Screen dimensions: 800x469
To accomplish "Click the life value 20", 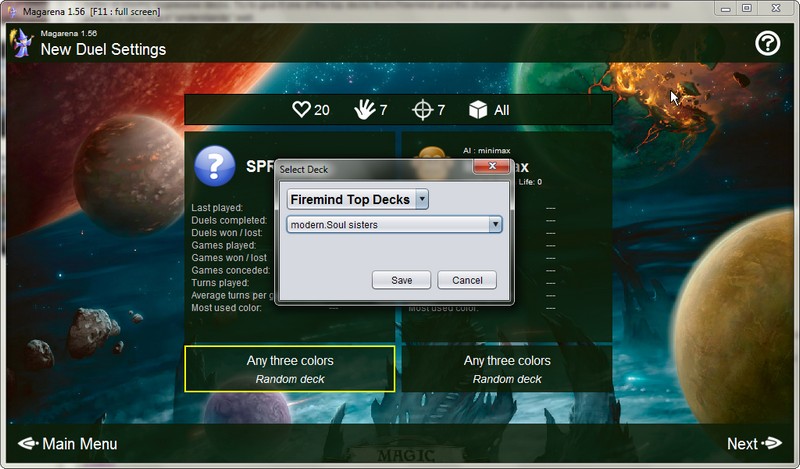I will pos(321,110).
